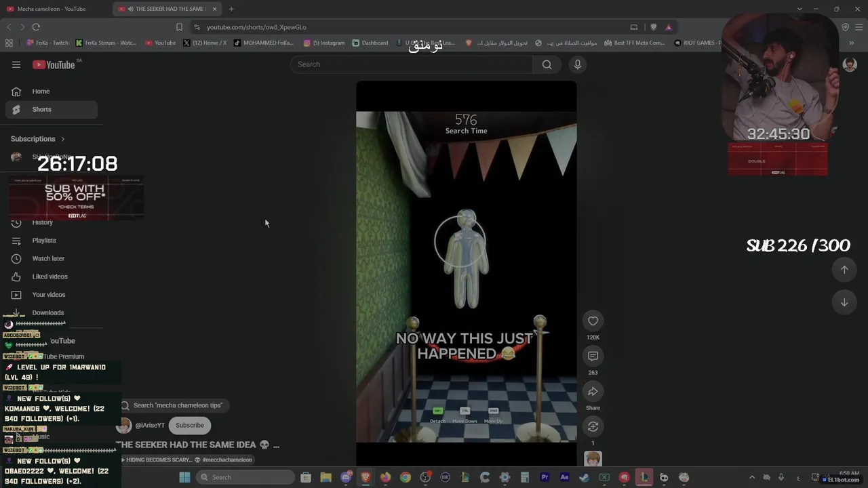Open a new browser tab
This screenshot has width=868, height=488.
click(x=231, y=9)
